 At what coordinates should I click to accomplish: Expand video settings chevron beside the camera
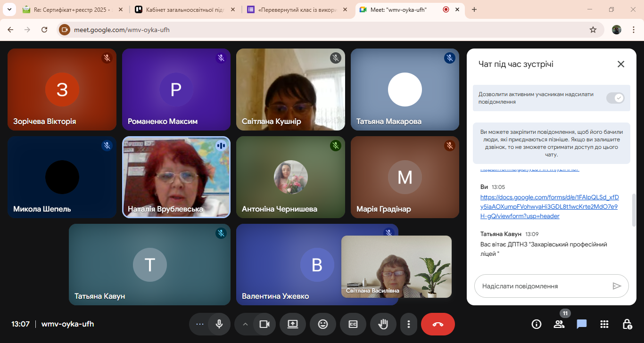pyautogui.click(x=245, y=324)
